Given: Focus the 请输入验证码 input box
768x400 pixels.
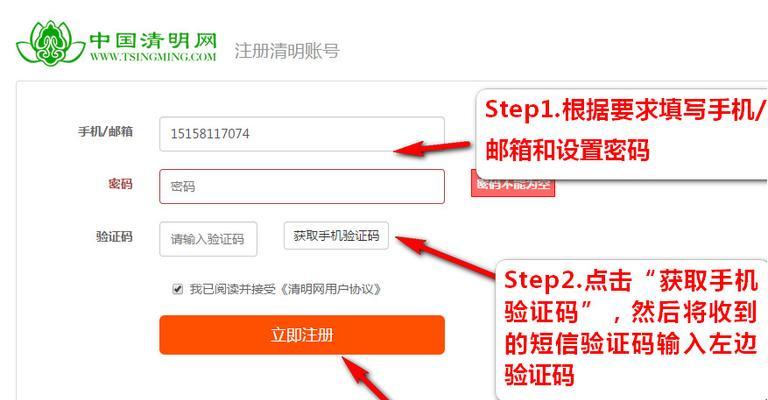Looking at the screenshot, I should click(208, 239).
